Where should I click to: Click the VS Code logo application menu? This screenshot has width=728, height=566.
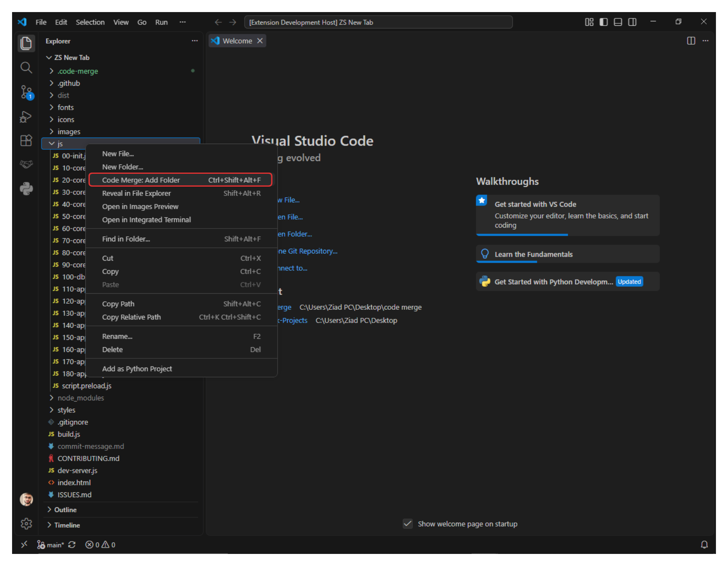(22, 22)
